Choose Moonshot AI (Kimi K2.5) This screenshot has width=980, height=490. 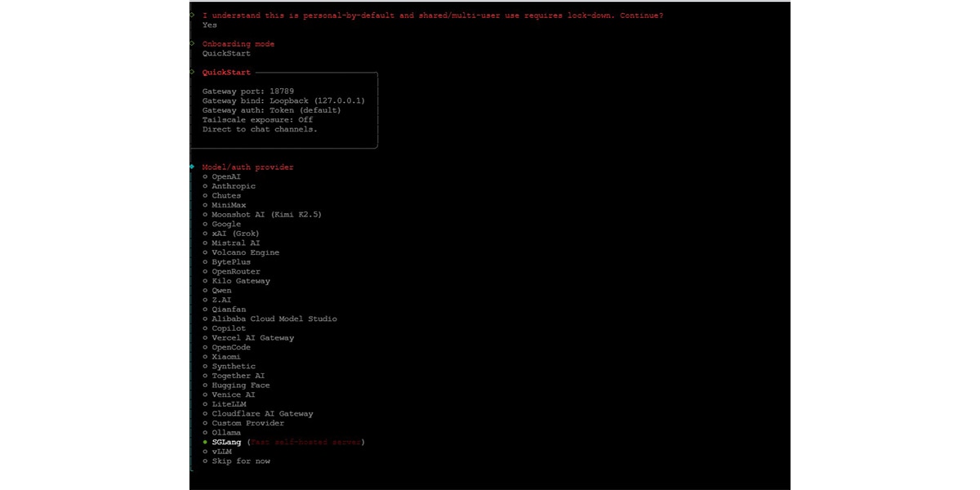click(x=266, y=214)
